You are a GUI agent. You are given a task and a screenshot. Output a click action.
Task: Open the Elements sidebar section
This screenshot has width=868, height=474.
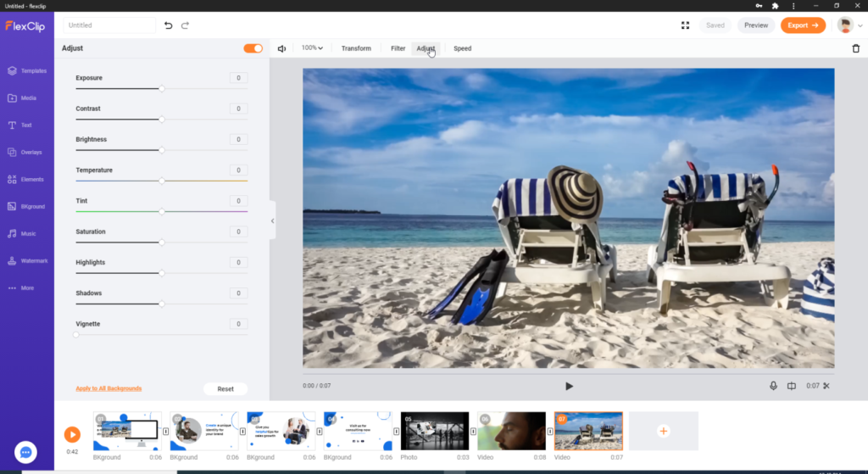(x=25, y=180)
